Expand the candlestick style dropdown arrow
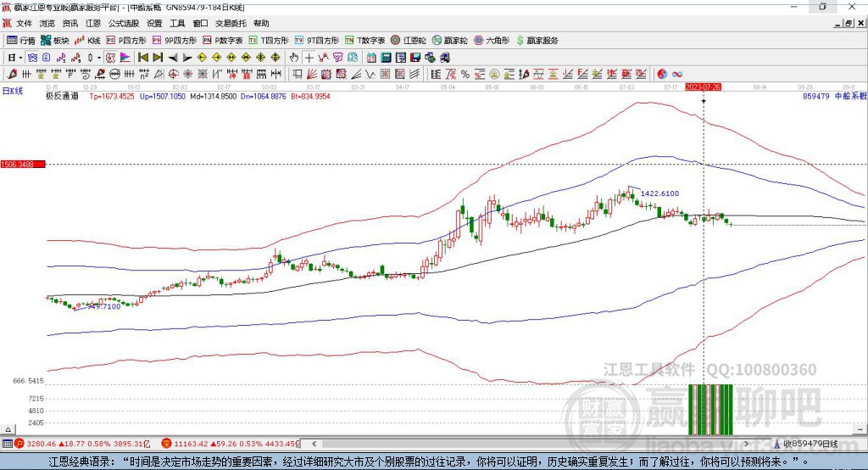The image size is (868, 470). click(x=99, y=58)
